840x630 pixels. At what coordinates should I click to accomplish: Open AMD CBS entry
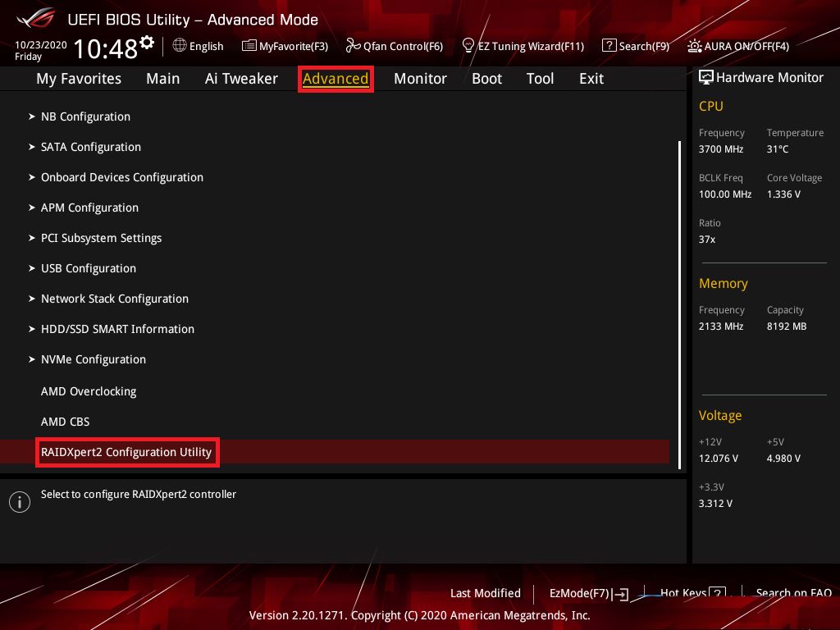point(66,422)
